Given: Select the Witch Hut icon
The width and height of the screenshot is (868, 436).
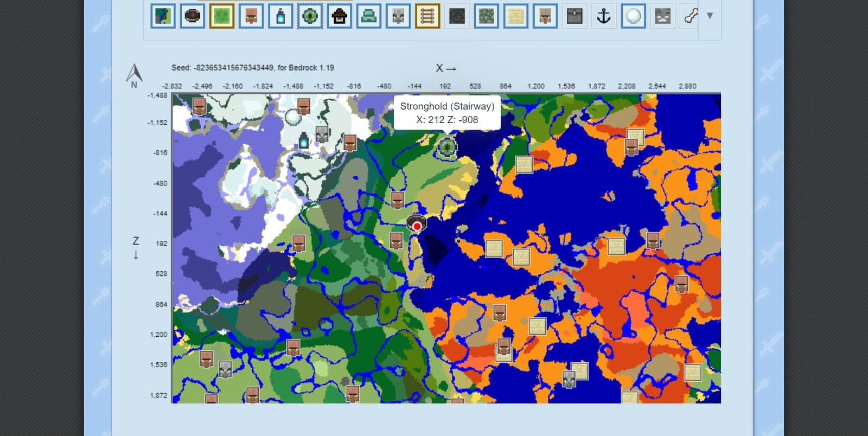Looking at the screenshot, I should (339, 16).
